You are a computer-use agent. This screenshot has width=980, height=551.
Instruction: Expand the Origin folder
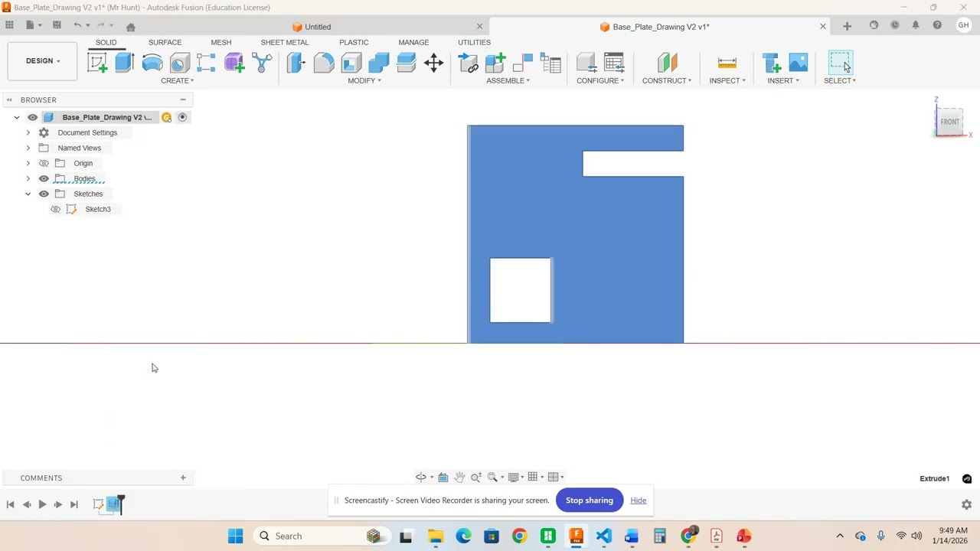click(28, 163)
